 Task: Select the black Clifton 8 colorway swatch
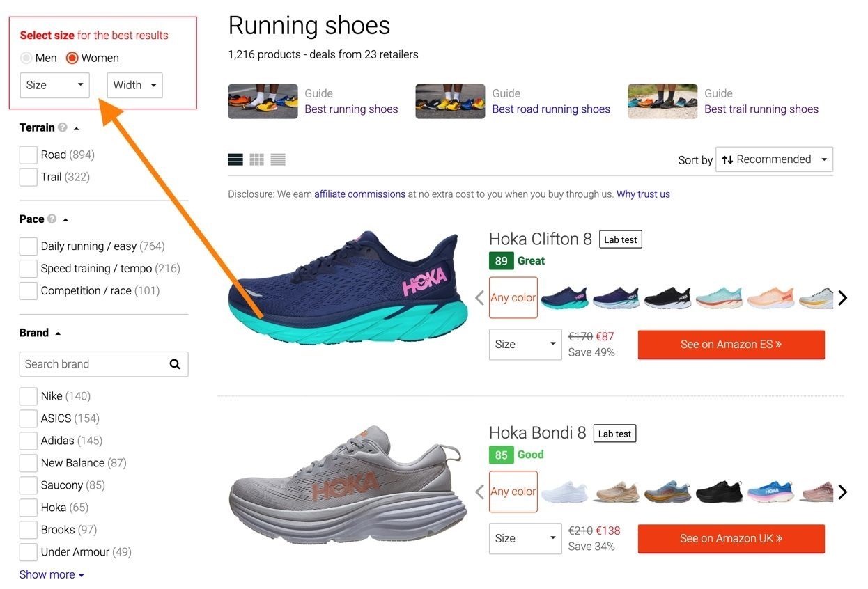[x=667, y=296]
